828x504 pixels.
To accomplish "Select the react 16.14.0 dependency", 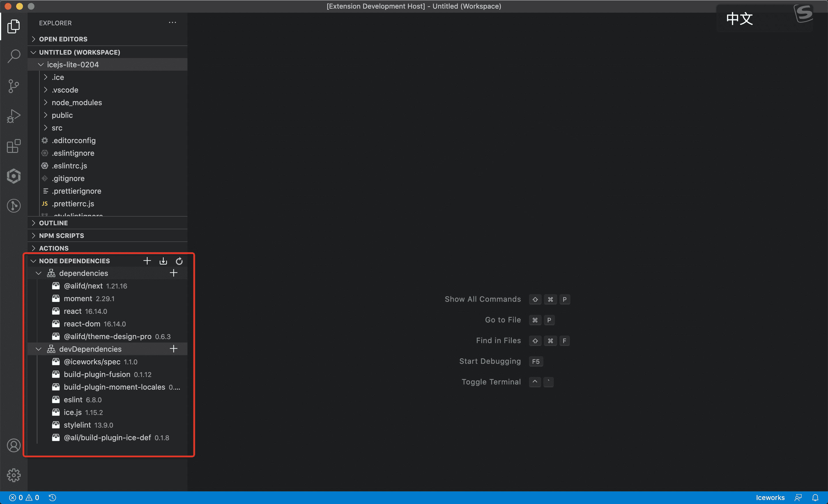I will pyautogui.click(x=108, y=311).
